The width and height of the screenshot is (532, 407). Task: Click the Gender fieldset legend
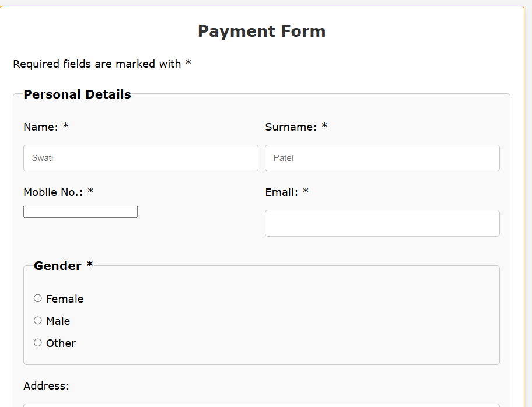63,265
